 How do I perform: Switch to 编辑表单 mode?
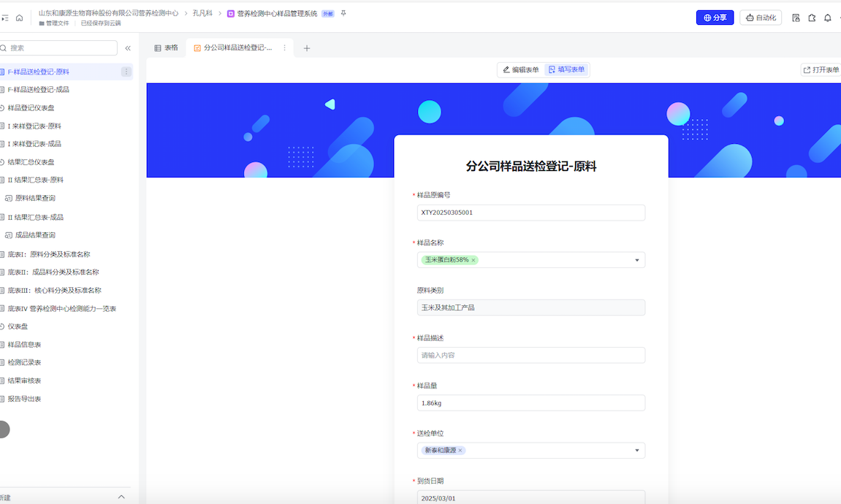(x=521, y=70)
